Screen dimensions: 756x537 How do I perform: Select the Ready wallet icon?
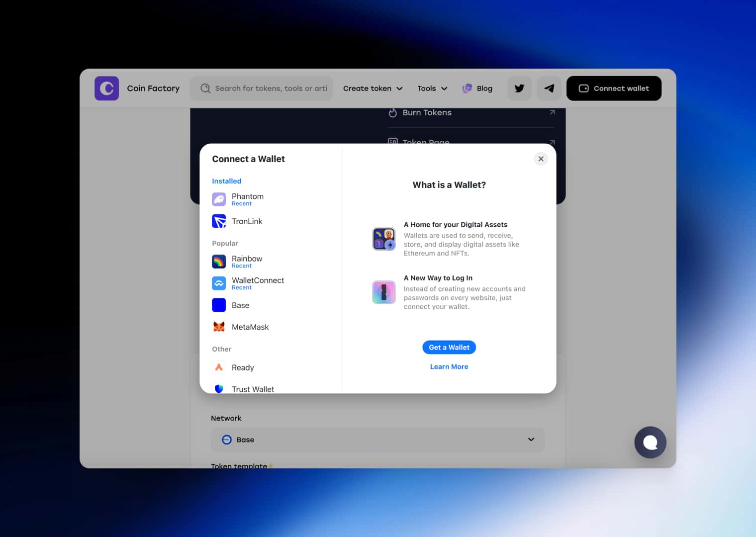(219, 367)
